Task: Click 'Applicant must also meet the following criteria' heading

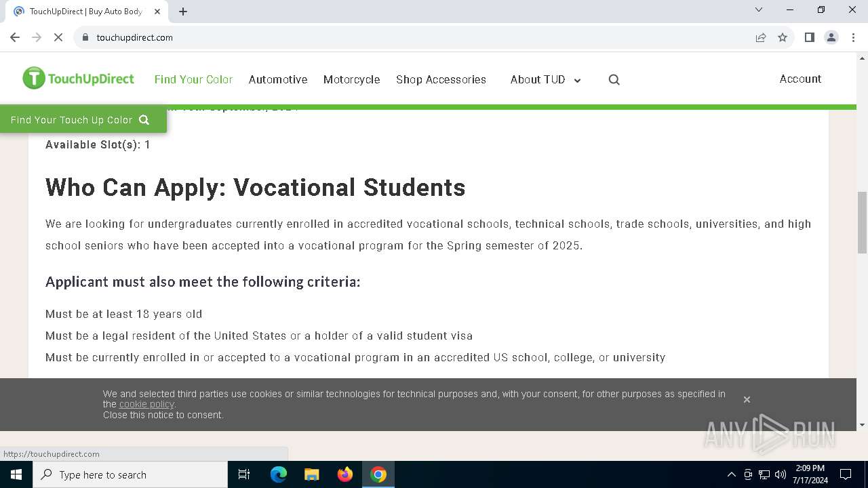Action: 203,281
